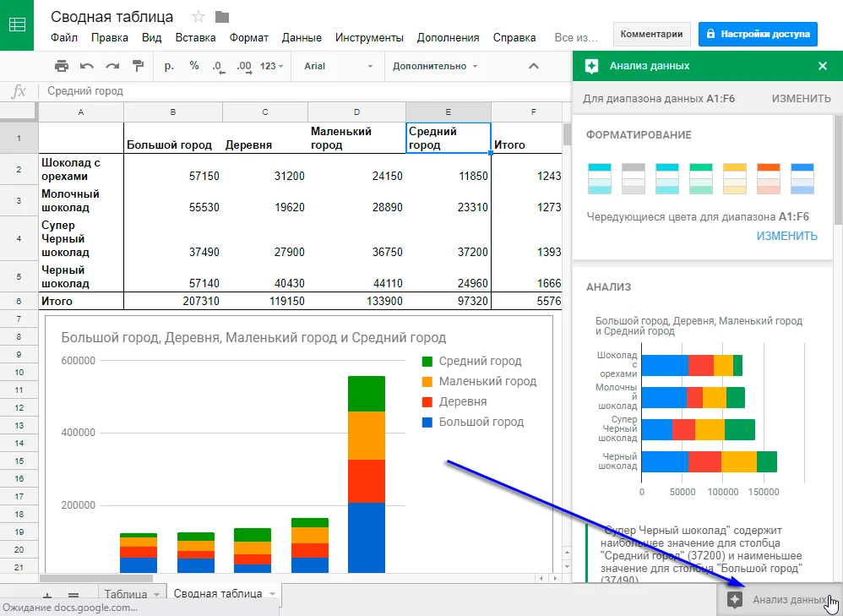Click the print icon in the toolbar
This screenshot has width=843, height=616.
(x=61, y=66)
